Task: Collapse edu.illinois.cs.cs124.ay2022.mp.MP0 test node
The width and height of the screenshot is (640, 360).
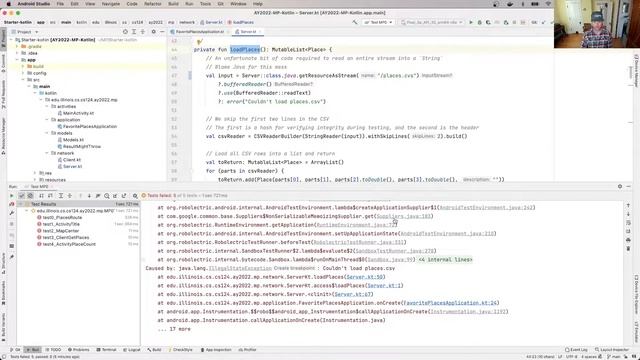Action: [x=27, y=211]
